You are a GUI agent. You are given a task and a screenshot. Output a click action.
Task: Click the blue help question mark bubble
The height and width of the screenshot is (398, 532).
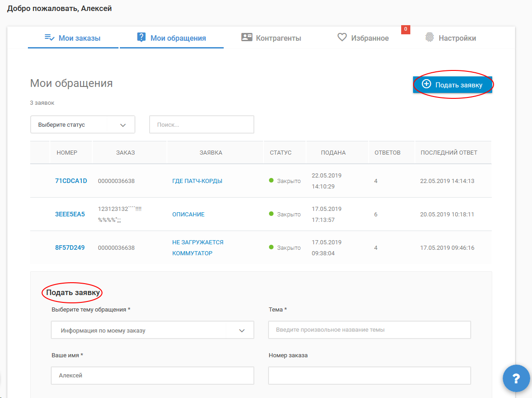tap(516, 379)
